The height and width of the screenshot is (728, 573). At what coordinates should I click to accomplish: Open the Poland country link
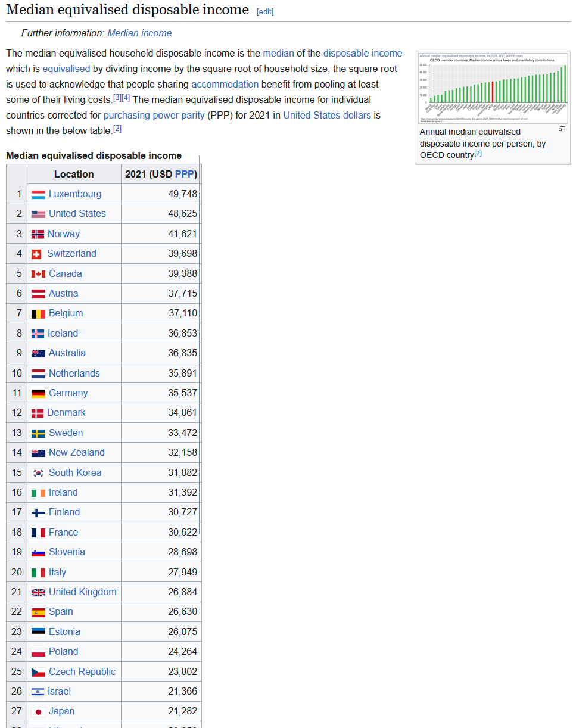tap(64, 652)
